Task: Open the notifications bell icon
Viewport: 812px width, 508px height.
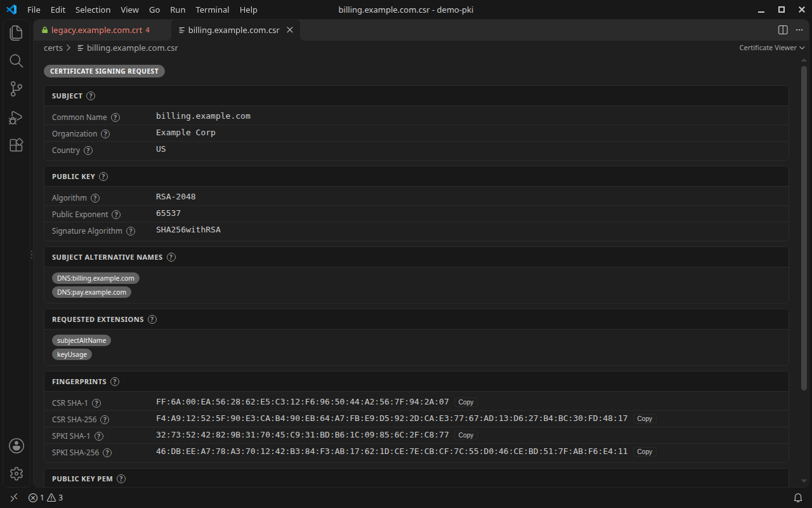Action: tap(798, 498)
